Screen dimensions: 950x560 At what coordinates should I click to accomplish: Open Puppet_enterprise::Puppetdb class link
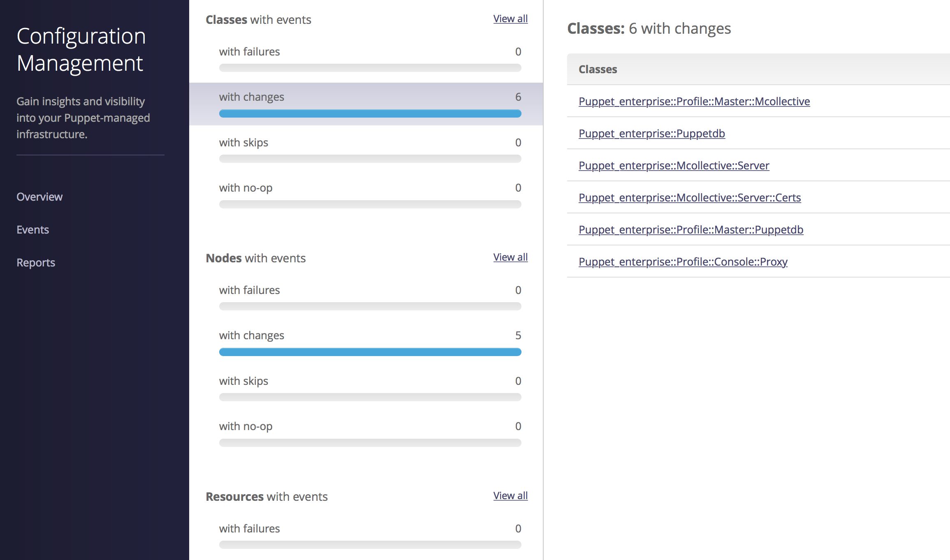[652, 134]
